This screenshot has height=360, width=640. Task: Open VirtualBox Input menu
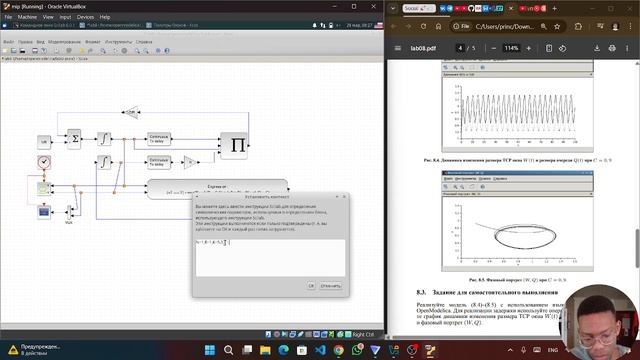pos(65,17)
